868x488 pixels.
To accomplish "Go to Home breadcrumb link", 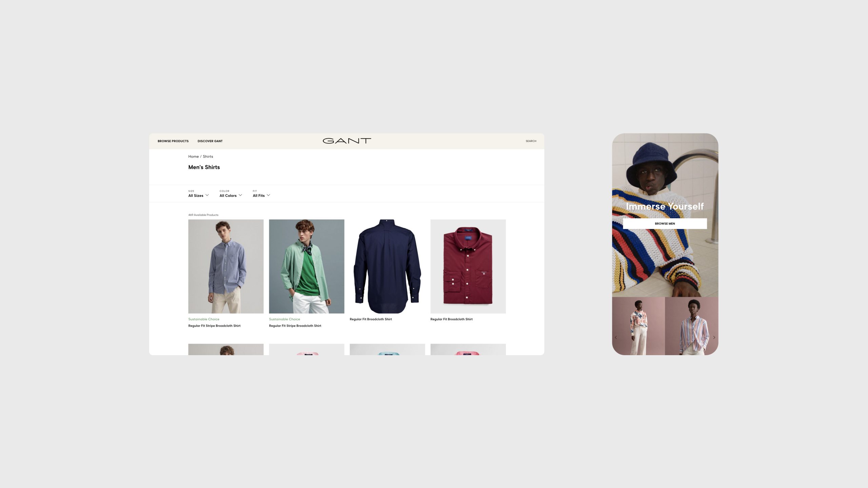I will pos(194,157).
